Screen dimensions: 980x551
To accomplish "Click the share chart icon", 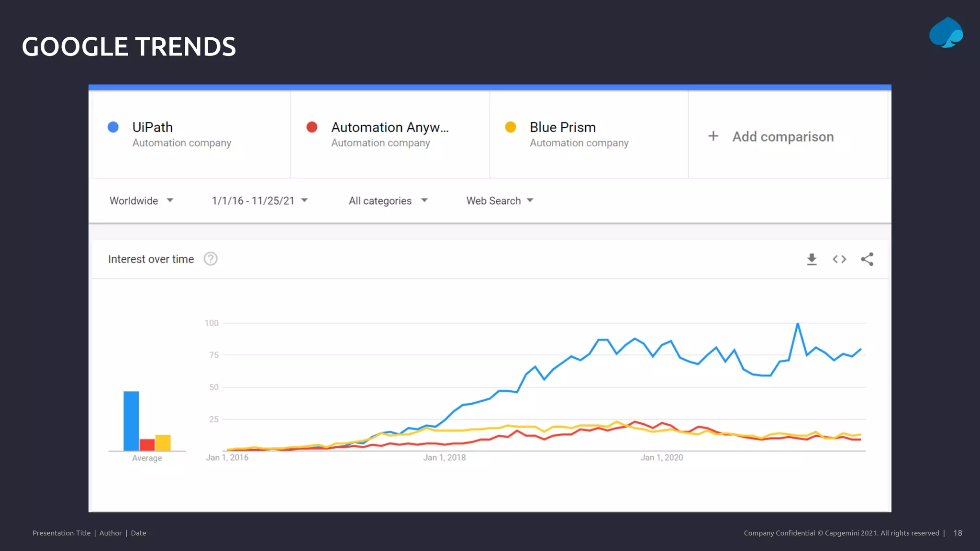I will (867, 259).
